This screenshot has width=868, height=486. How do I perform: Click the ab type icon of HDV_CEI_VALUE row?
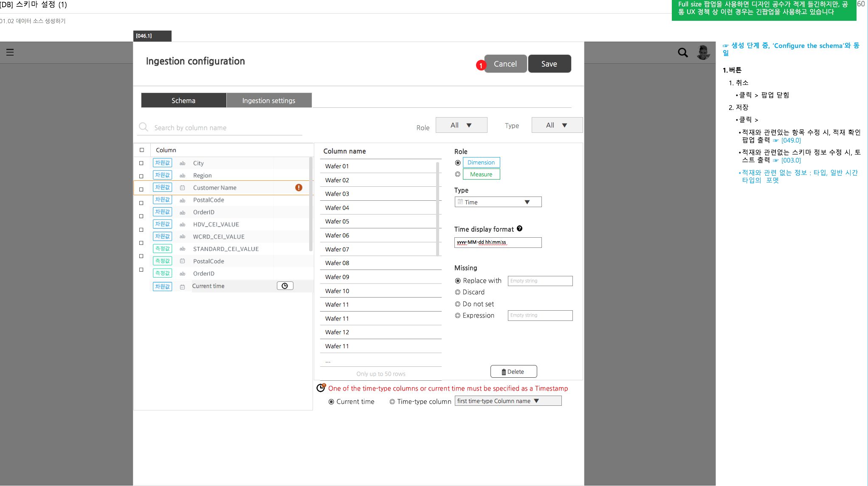click(x=182, y=225)
